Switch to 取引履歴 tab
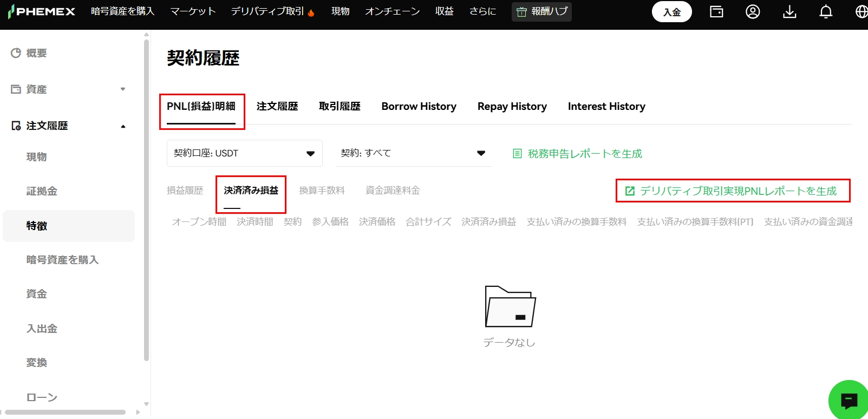This screenshot has width=868, height=419. pos(340,107)
